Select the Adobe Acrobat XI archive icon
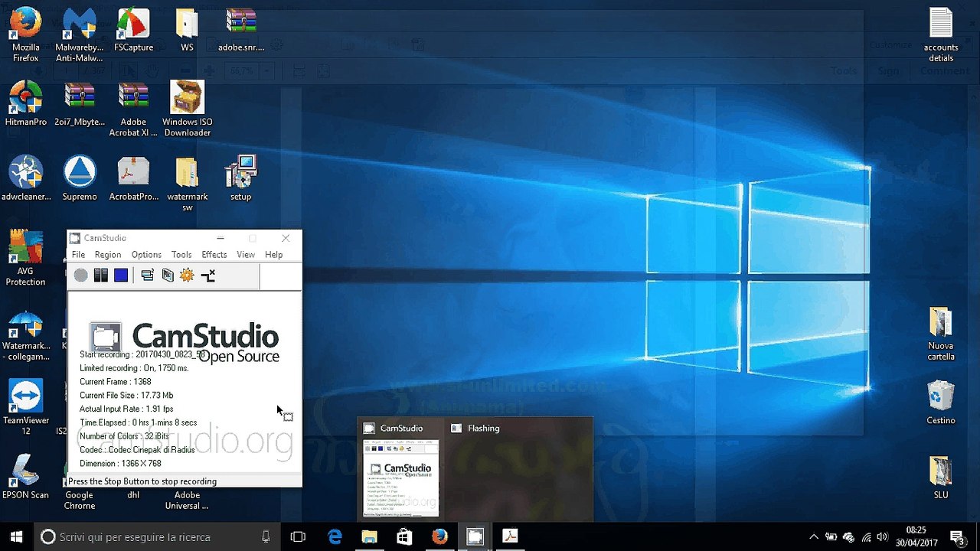The height and width of the screenshot is (551, 980). (133, 109)
